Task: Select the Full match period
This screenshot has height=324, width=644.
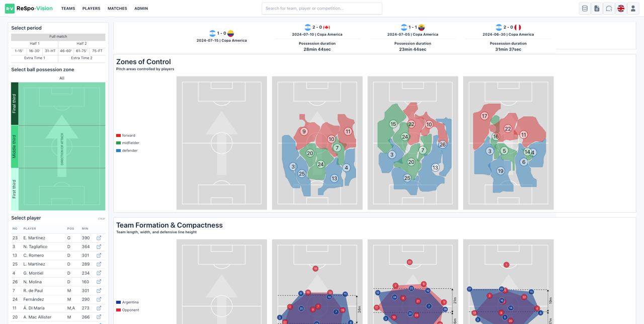Action: pyautogui.click(x=58, y=37)
